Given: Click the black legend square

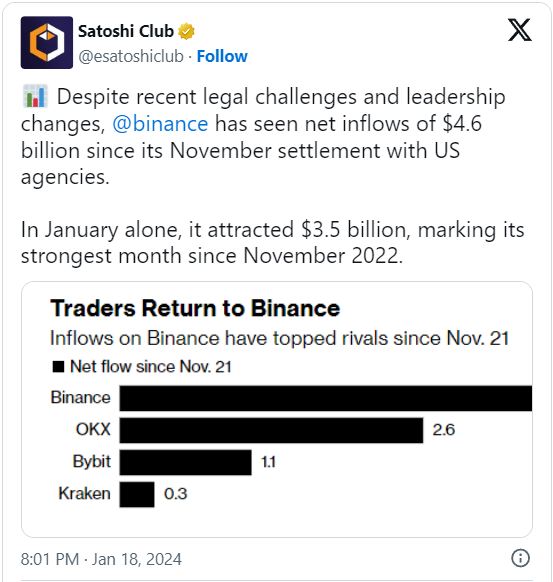Looking at the screenshot, I should pos(58,367).
